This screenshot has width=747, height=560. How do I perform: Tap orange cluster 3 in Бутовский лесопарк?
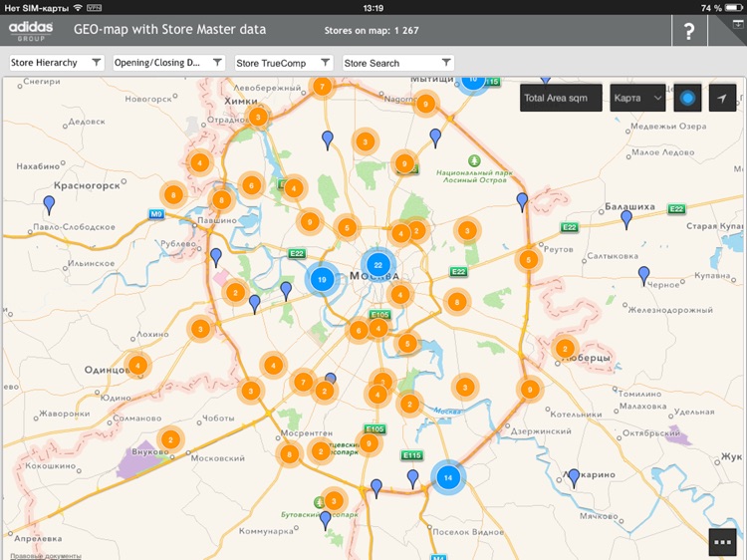point(334,501)
